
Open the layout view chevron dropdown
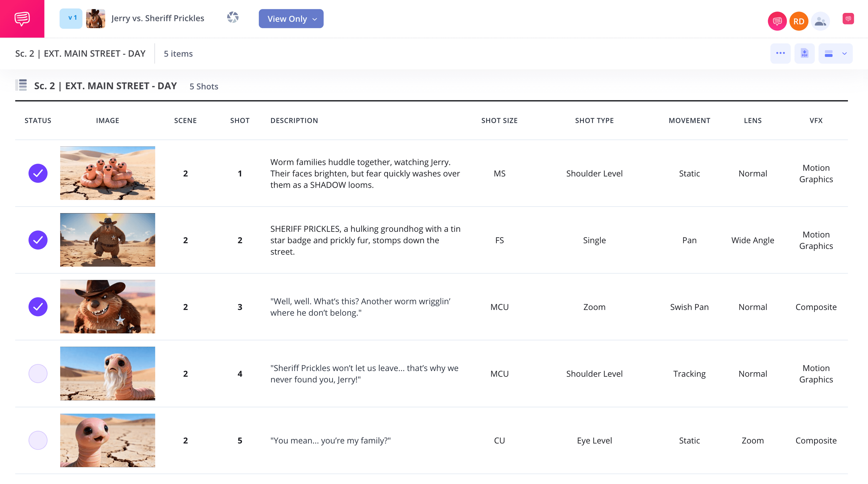(x=844, y=53)
